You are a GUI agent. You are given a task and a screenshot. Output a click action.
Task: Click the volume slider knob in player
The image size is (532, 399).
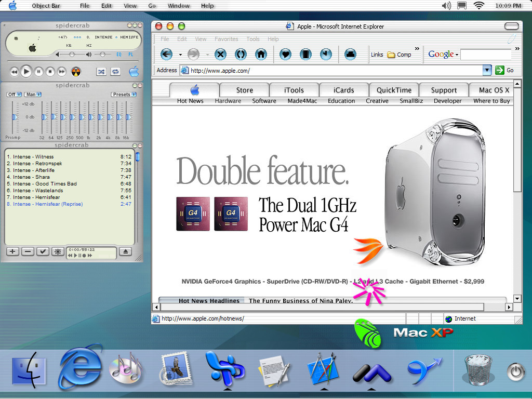[x=72, y=54]
